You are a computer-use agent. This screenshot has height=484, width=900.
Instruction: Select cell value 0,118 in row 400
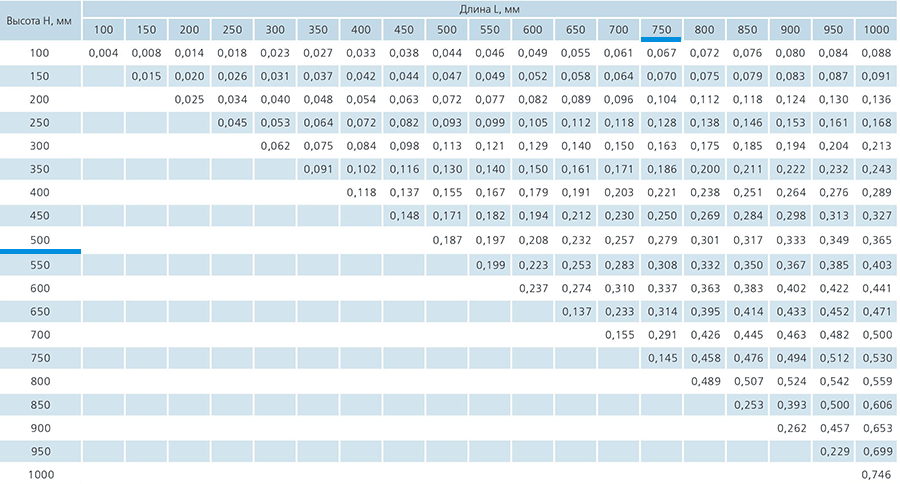[x=361, y=192]
